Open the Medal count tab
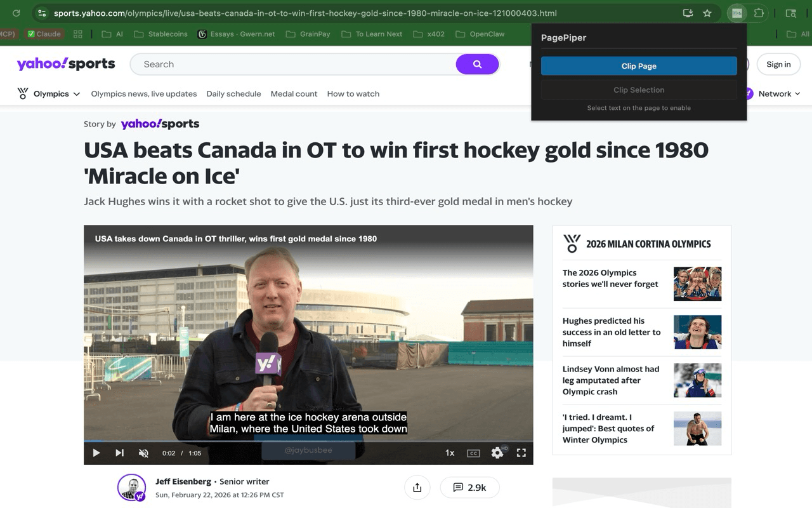The height and width of the screenshot is (508, 812). click(294, 94)
